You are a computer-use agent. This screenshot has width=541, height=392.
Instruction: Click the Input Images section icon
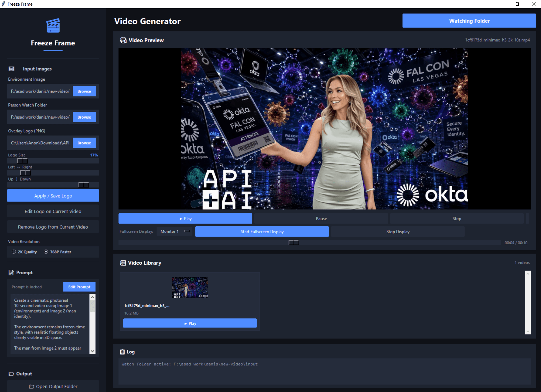click(12, 69)
